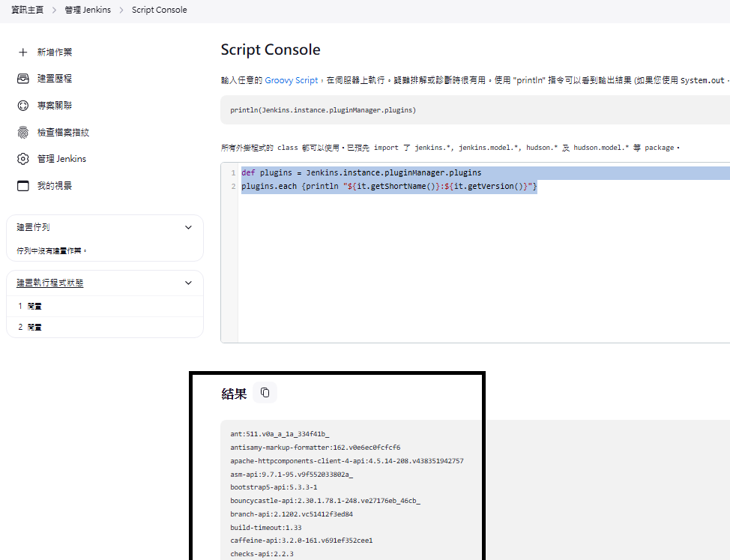Click the caffeine-api:3.2.0-161 result line
Viewport: 730px width, 560px height.
pyautogui.click(x=301, y=541)
